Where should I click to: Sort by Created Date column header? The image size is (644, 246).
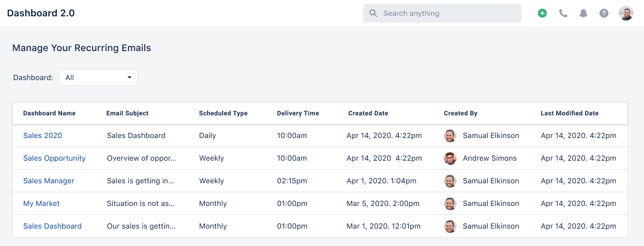click(368, 113)
